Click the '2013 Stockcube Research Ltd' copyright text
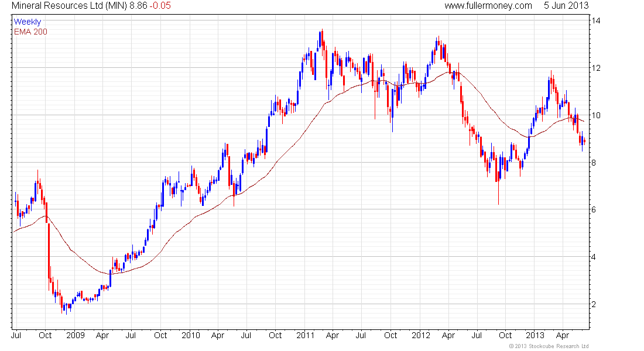The height and width of the screenshot is (351, 644). pyautogui.click(x=549, y=346)
